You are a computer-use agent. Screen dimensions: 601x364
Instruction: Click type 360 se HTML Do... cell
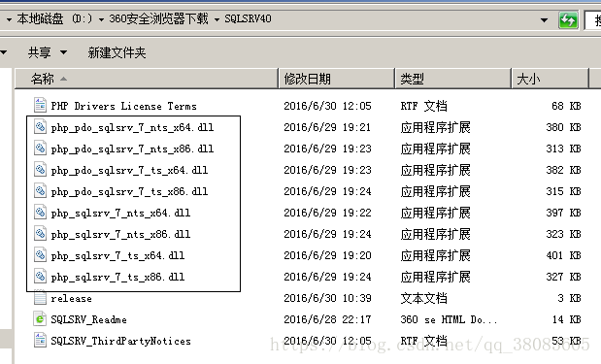(449, 319)
